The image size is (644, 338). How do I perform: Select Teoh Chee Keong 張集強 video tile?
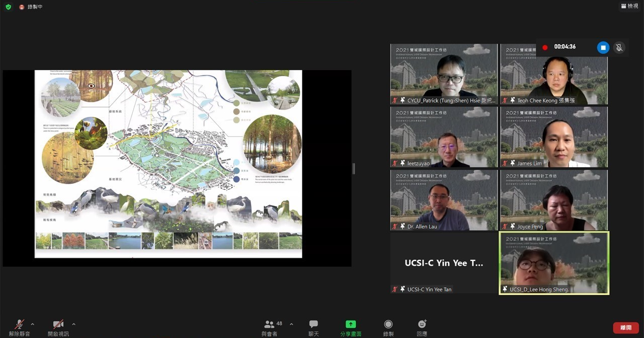[x=554, y=74]
